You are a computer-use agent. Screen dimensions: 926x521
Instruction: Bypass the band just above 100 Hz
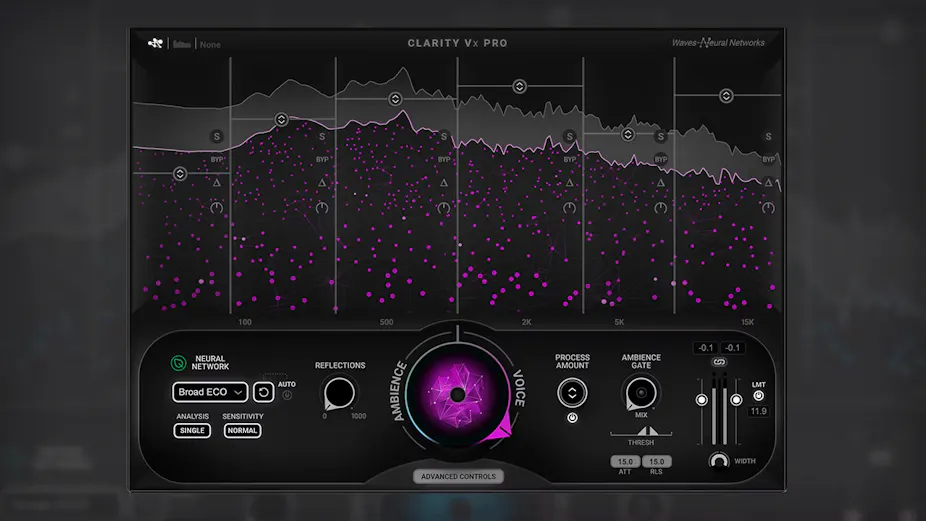coord(322,159)
